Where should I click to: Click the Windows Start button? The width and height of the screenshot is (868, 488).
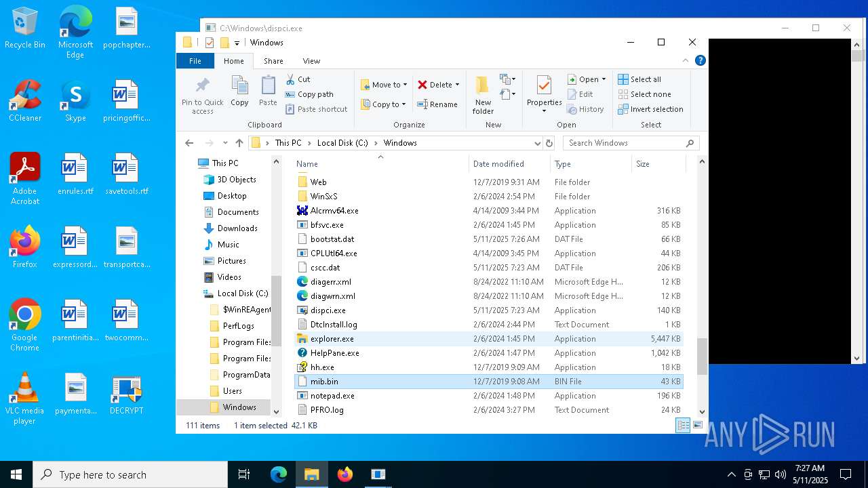tap(16, 474)
